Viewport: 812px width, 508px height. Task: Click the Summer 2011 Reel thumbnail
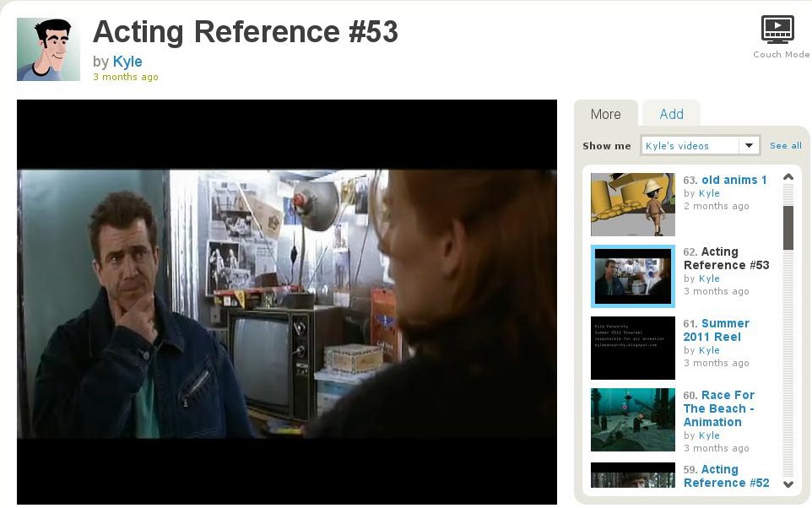(x=633, y=348)
